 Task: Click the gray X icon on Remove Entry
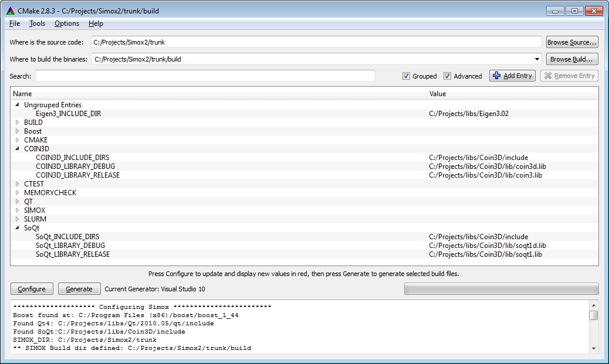548,76
